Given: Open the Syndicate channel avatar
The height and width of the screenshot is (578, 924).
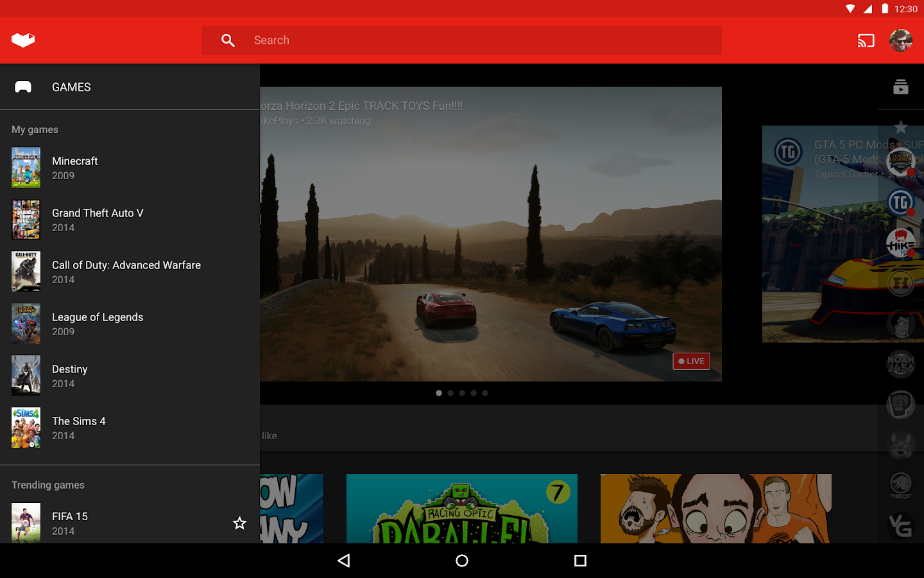Looking at the screenshot, I should [x=901, y=486].
